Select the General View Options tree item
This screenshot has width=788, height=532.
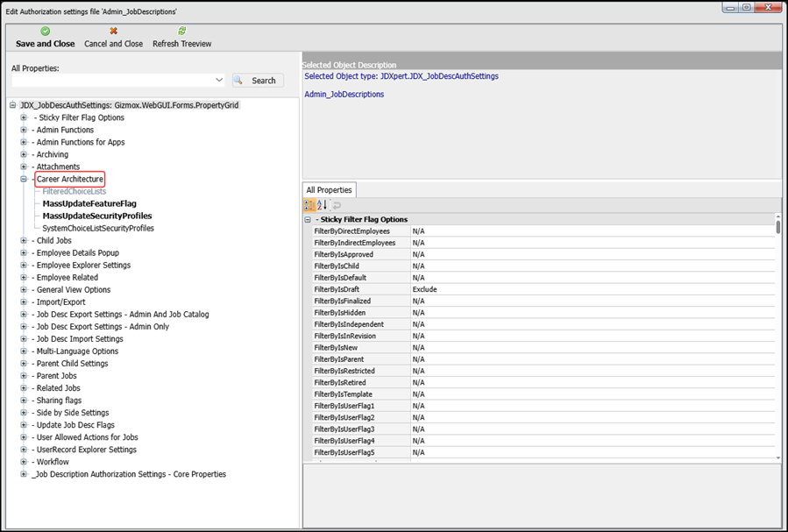(74, 290)
